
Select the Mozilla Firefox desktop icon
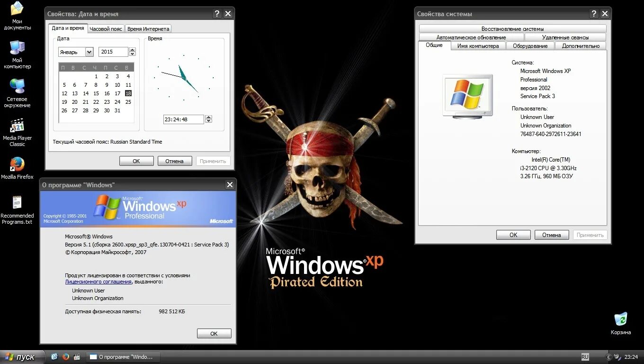pos(17,168)
